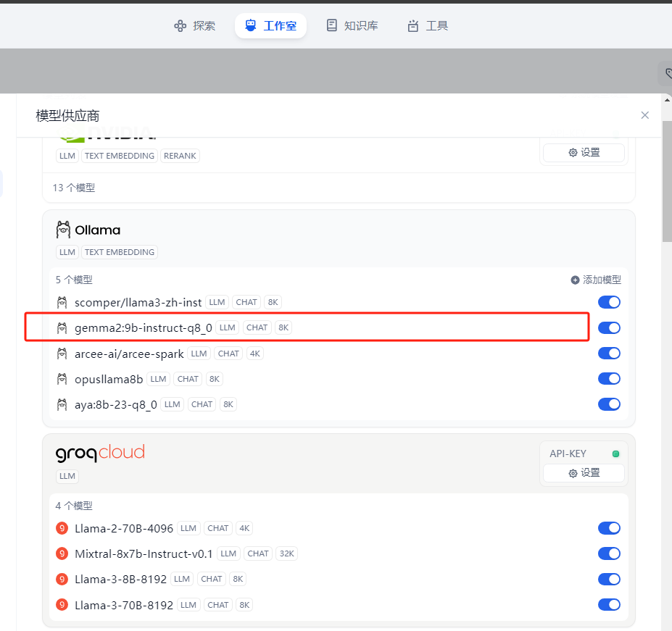672x631 pixels.
Task: Disable the gemma2:9b-instruct-q8_0 model toggle
Action: point(609,327)
